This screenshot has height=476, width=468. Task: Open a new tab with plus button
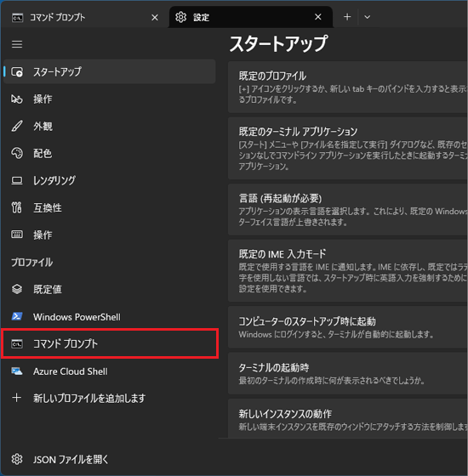click(x=347, y=17)
